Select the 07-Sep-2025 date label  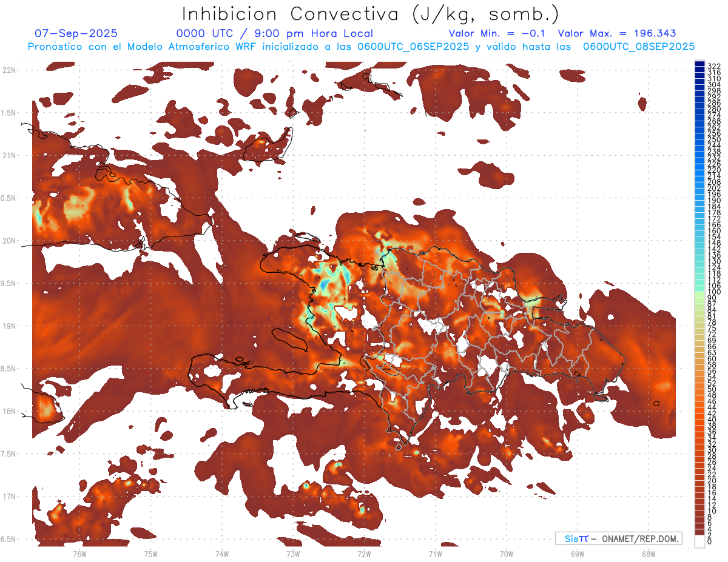click(x=76, y=33)
